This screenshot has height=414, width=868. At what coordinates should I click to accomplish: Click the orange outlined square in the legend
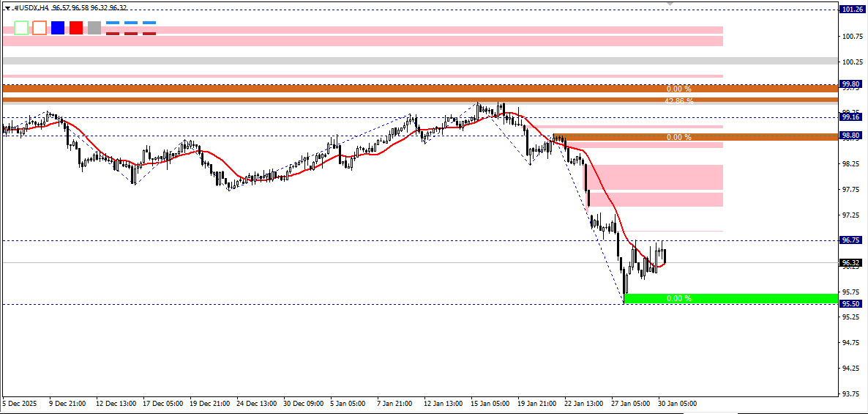coord(40,28)
